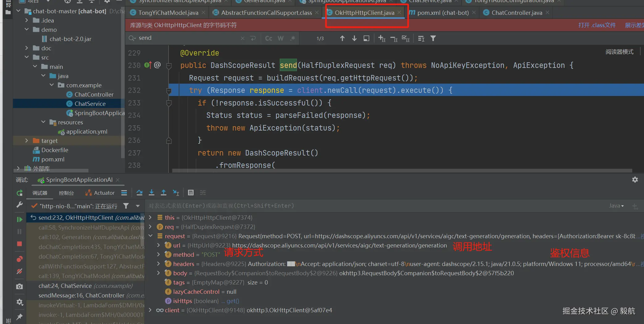Take a thread dump with the camera icon
Screen dimensions: 644x324
[x=19, y=286]
